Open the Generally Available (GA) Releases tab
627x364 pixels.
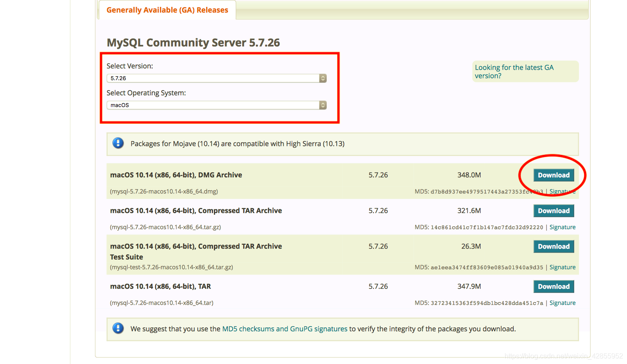point(167,10)
